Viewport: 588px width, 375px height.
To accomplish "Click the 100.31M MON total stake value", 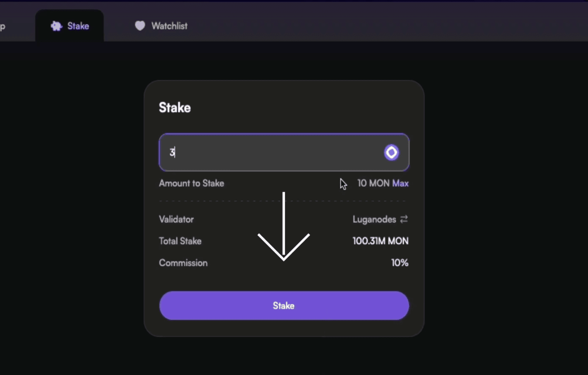I will [x=380, y=241].
